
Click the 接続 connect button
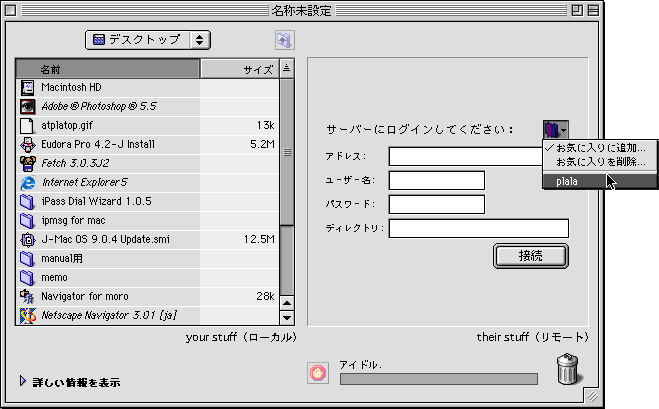[x=530, y=256]
